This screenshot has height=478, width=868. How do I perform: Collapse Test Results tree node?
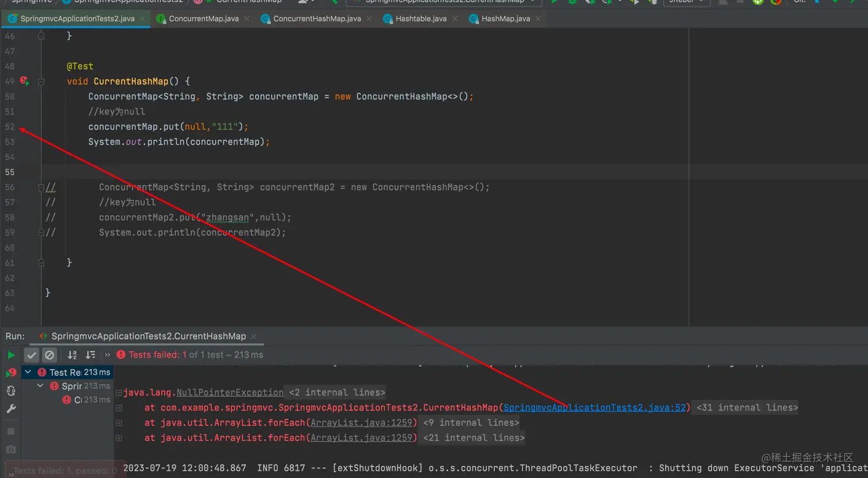(28, 372)
